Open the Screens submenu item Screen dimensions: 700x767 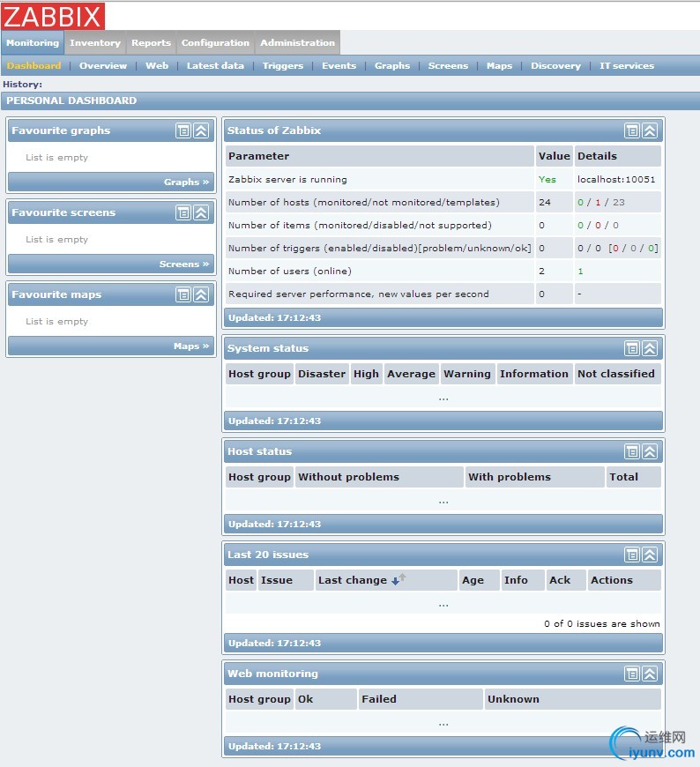pos(448,65)
